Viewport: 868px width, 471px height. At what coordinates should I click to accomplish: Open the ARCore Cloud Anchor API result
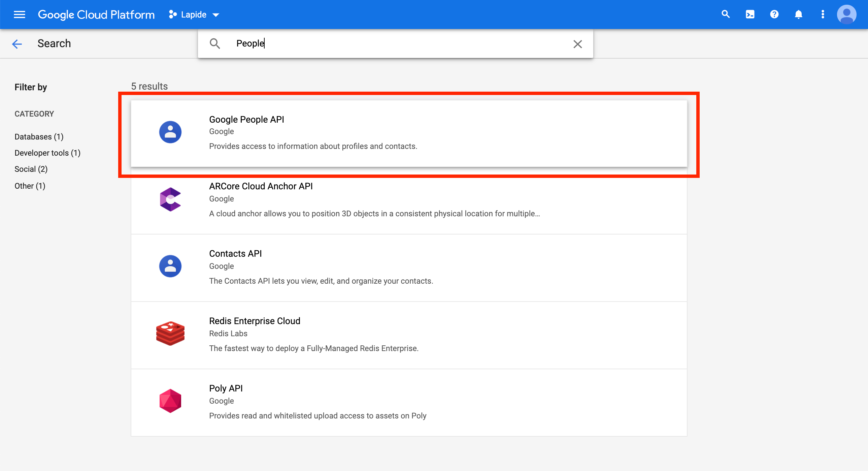point(261,186)
